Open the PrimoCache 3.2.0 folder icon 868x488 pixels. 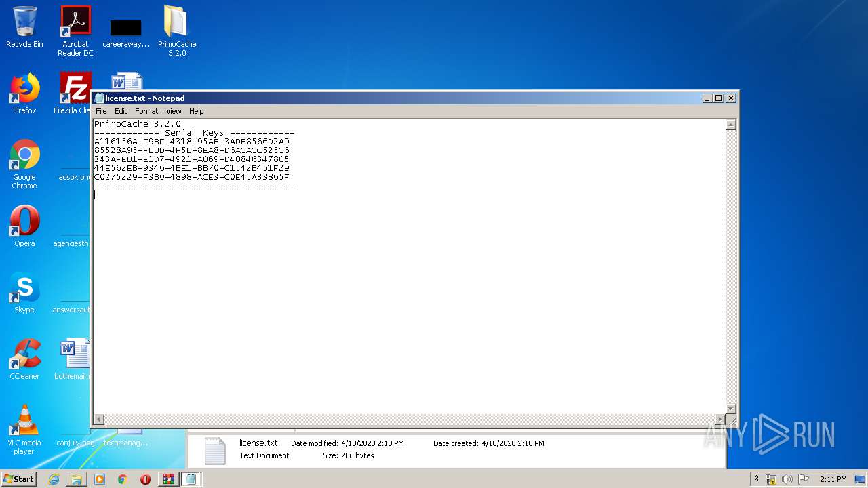(177, 31)
